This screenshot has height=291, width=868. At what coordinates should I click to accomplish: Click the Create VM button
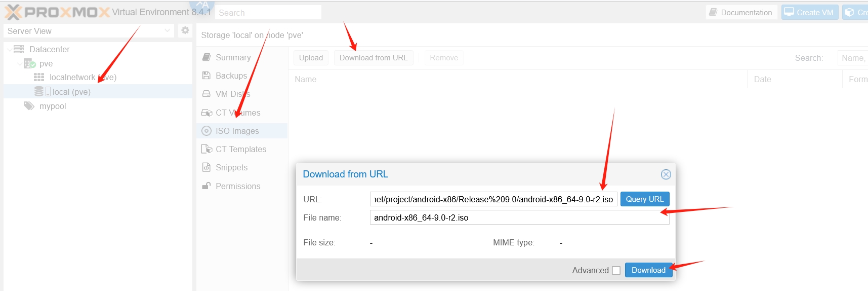810,12
